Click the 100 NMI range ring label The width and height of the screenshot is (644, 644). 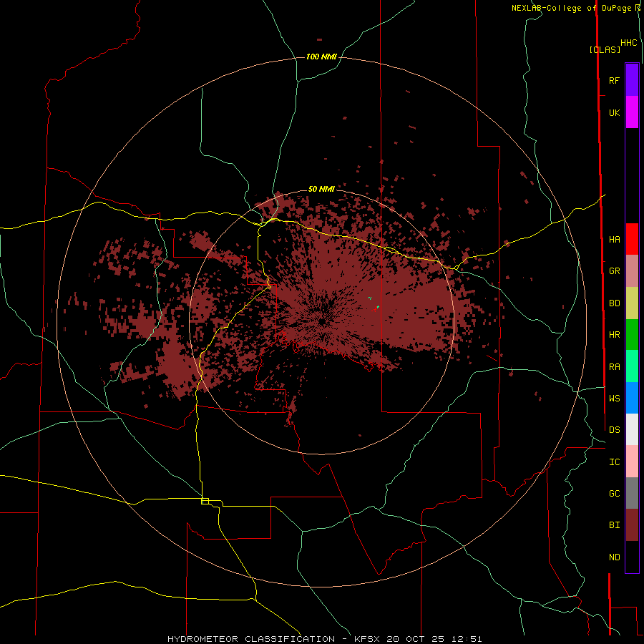click(321, 57)
